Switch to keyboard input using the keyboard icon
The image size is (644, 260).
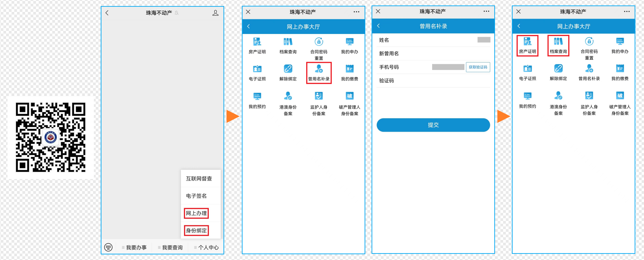coord(108,247)
